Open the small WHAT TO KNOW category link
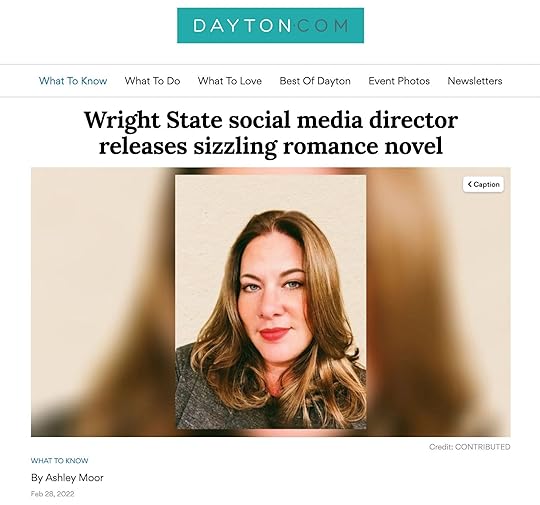The width and height of the screenshot is (540, 505). 60,461
